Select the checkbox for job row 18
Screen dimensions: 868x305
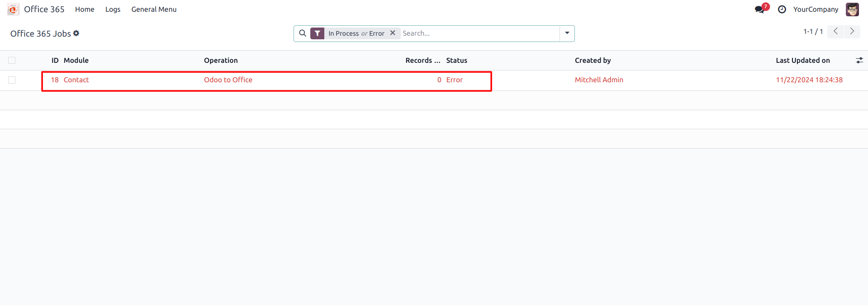12,80
